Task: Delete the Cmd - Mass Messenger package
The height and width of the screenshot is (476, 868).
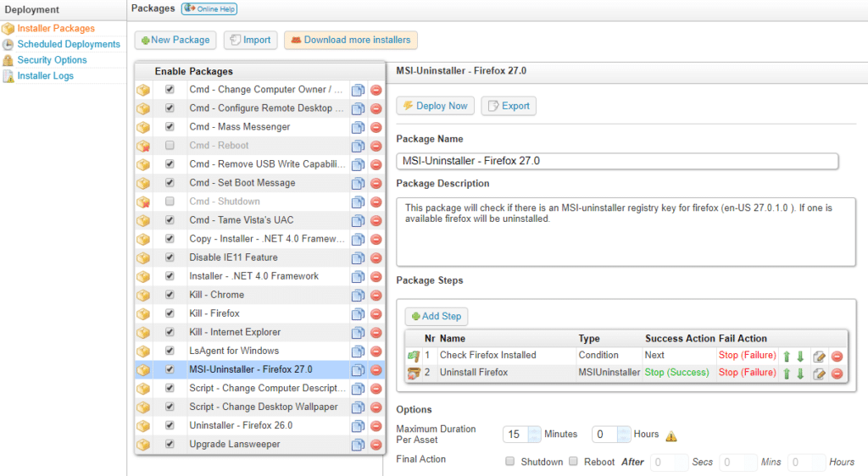Action: [376, 127]
